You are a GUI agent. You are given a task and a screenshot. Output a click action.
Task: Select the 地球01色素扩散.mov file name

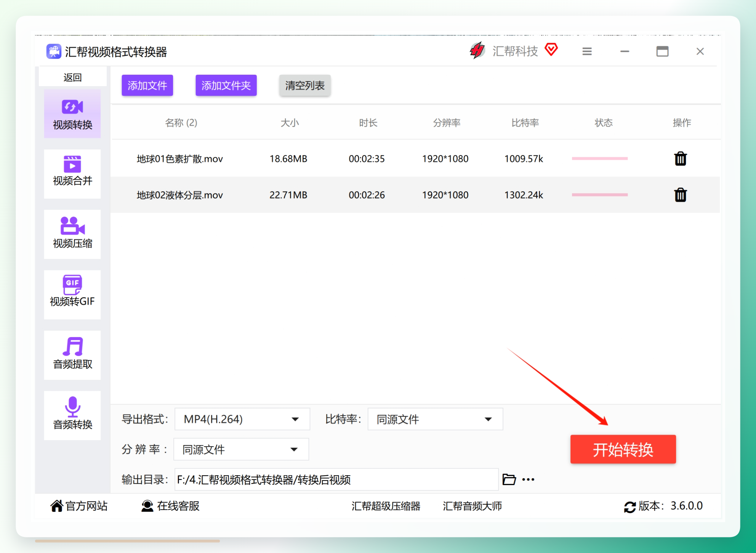[x=180, y=159]
